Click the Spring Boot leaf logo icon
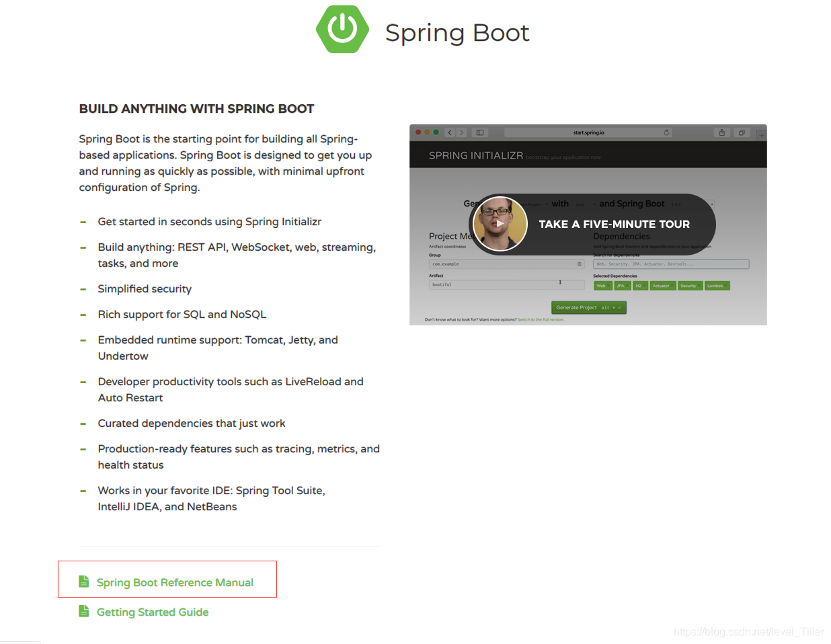The image size is (831, 644). [x=343, y=30]
